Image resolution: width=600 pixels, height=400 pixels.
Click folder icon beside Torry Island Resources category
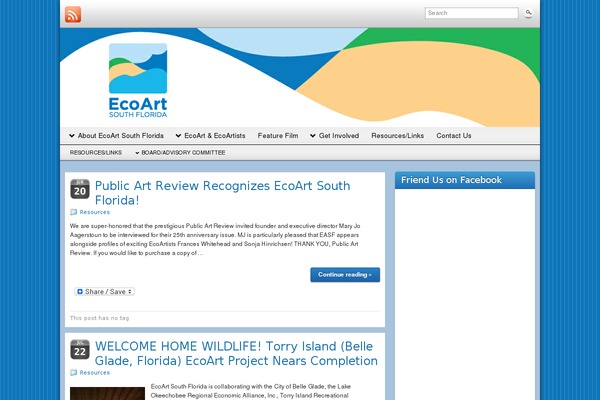tap(74, 372)
